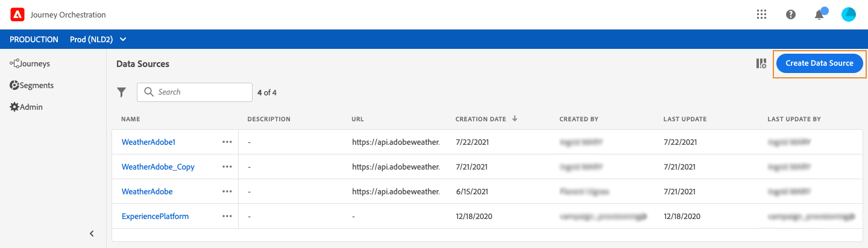Screen dimensions: 868x248
Task: Click creation date 6/15/2021
Action: [471, 192]
